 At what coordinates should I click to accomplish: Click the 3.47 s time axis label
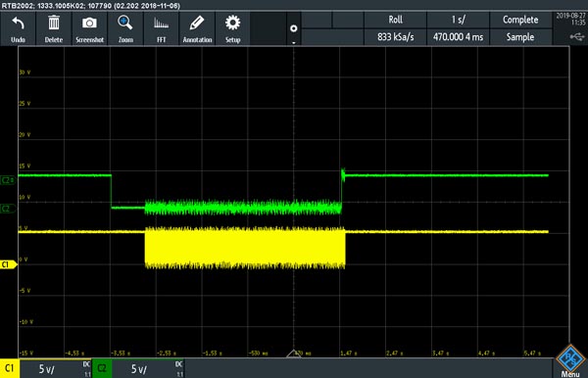click(441, 354)
